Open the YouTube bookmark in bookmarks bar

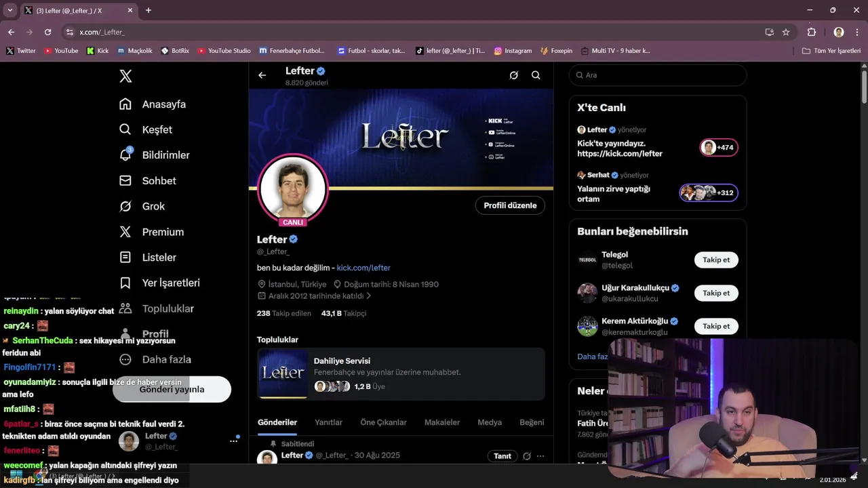coord(61,51)
